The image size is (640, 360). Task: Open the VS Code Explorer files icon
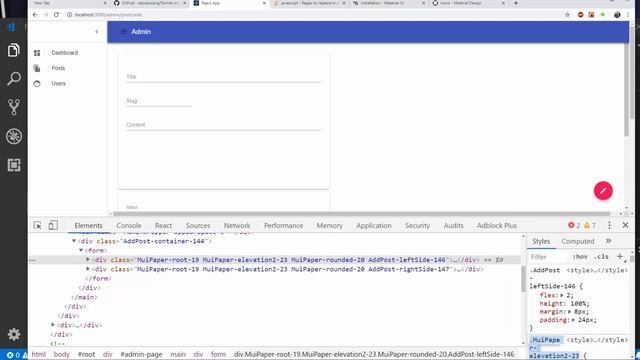pyautogui.click(x=13, y=50)
